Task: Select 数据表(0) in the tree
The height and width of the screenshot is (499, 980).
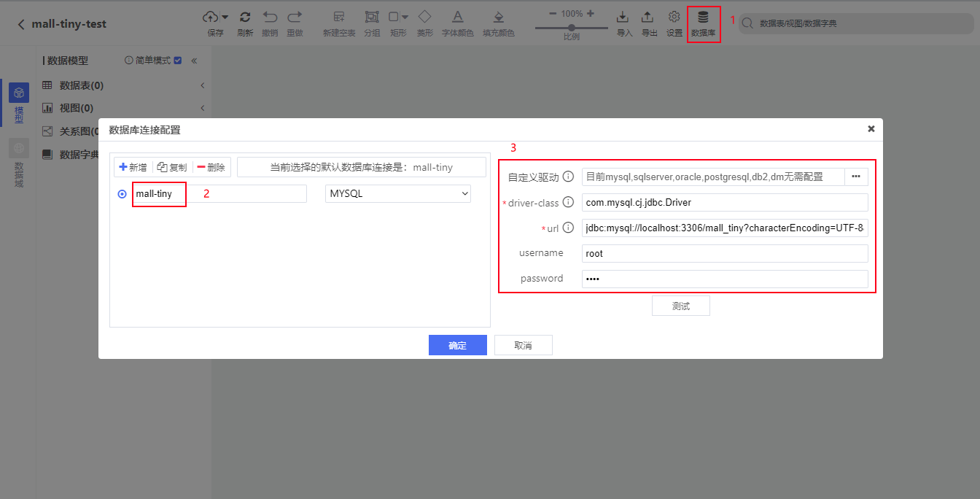Action: (x=81, y=85)
